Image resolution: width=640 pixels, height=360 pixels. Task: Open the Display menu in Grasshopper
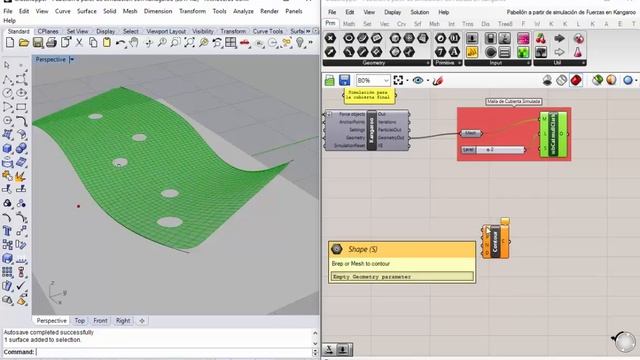(x=392, y=12)
